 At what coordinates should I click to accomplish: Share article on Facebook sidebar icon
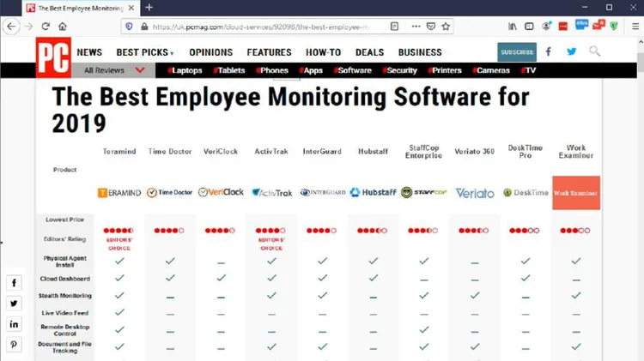(14, 283)
